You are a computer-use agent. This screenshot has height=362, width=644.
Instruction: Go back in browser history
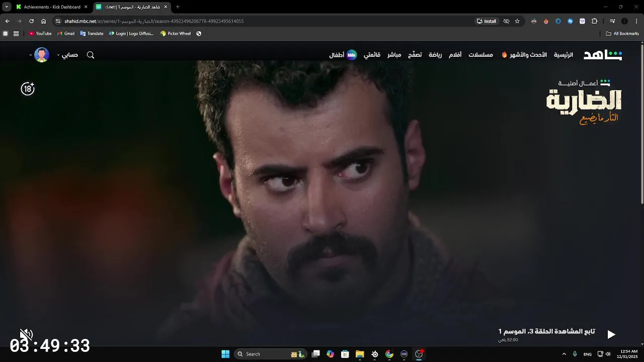pyautogui.click(x=7, y=21)
